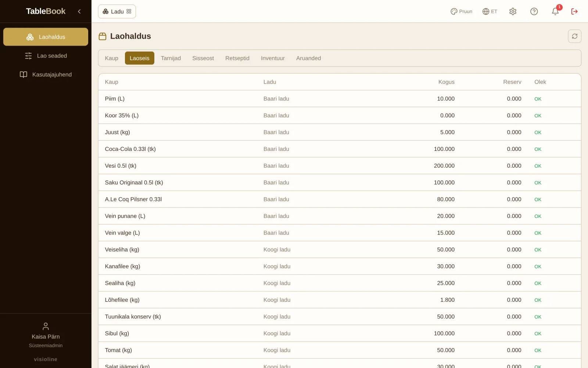The image size is (588, 368).
Task: Click quantity 1.800 for Lõhefilee
Action: coord(447,300)
